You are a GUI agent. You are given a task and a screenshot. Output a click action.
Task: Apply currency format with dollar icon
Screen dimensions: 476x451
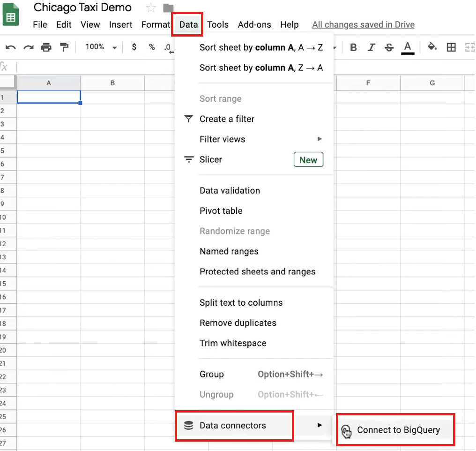(134, 47)
